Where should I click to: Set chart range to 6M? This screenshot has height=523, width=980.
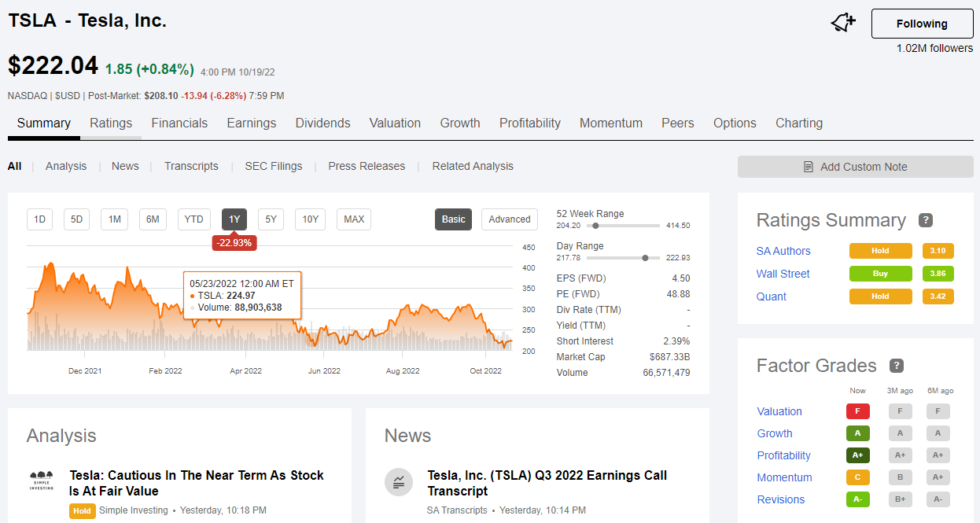pos(153,219)
